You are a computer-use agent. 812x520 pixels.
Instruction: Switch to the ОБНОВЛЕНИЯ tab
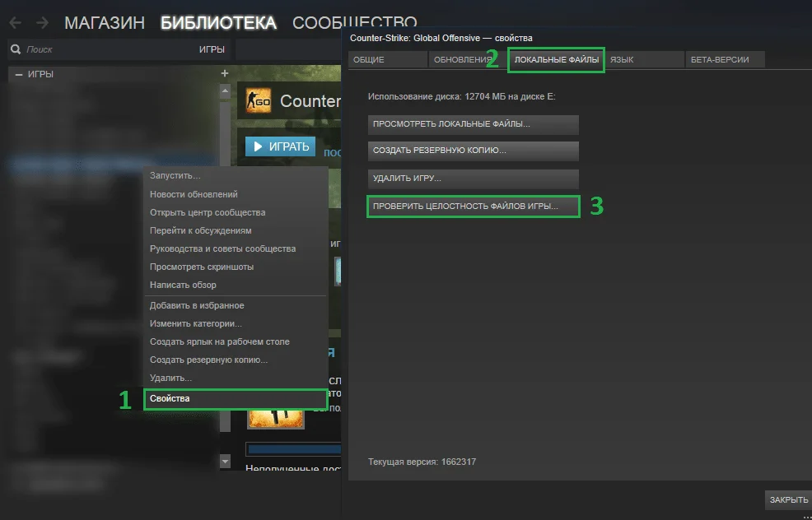(x=468, y=59)
